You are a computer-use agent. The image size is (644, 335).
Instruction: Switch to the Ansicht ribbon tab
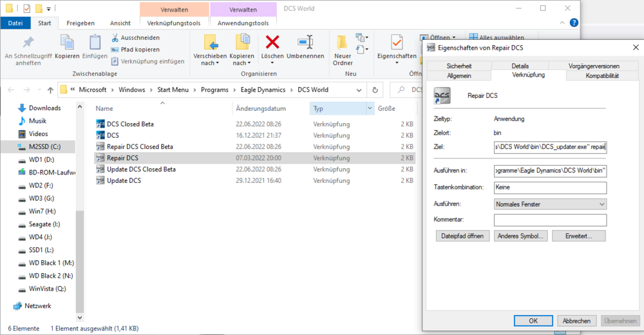[x=120, y=23]
